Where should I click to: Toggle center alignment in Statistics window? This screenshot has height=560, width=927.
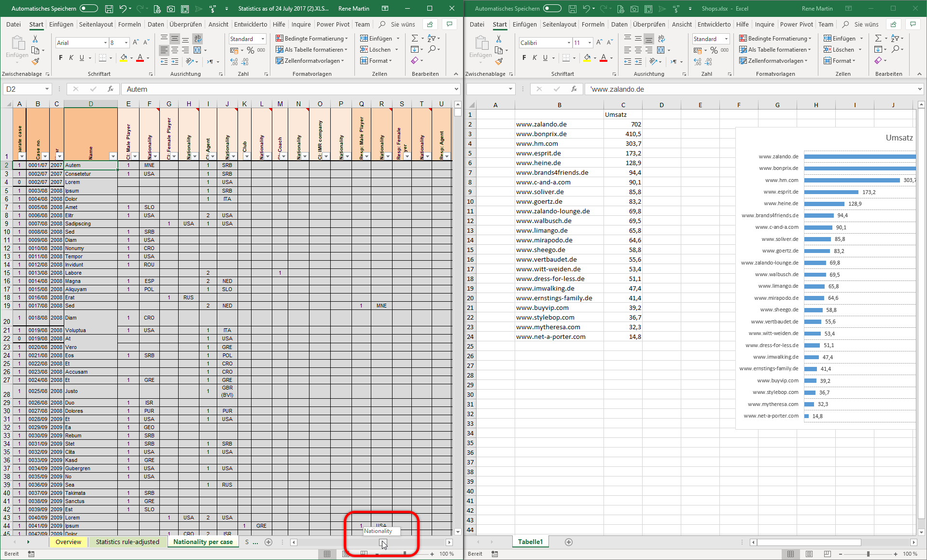175,50
